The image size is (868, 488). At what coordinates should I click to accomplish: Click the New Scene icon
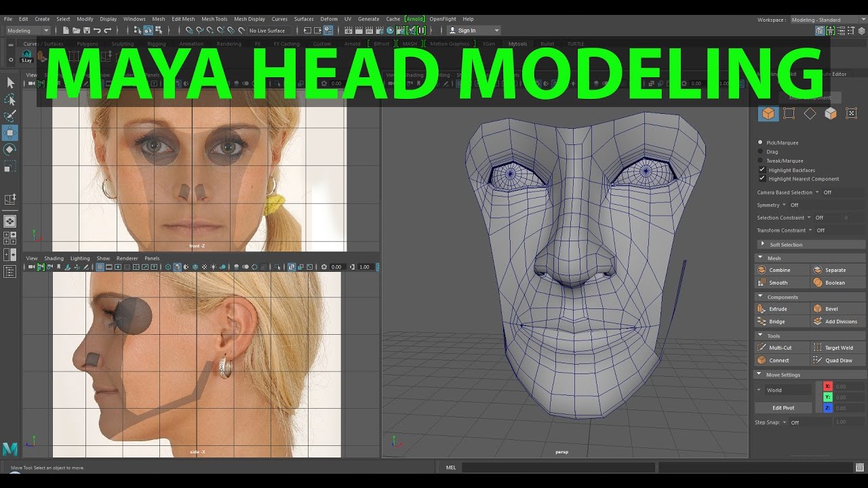coord(66,30)
